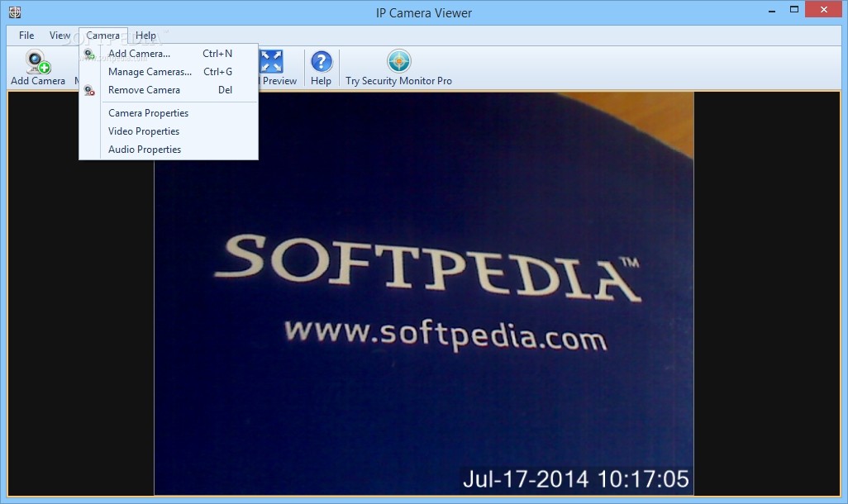Click the app icon in the title bar
The image size is (848, 504).
[15, 12]
